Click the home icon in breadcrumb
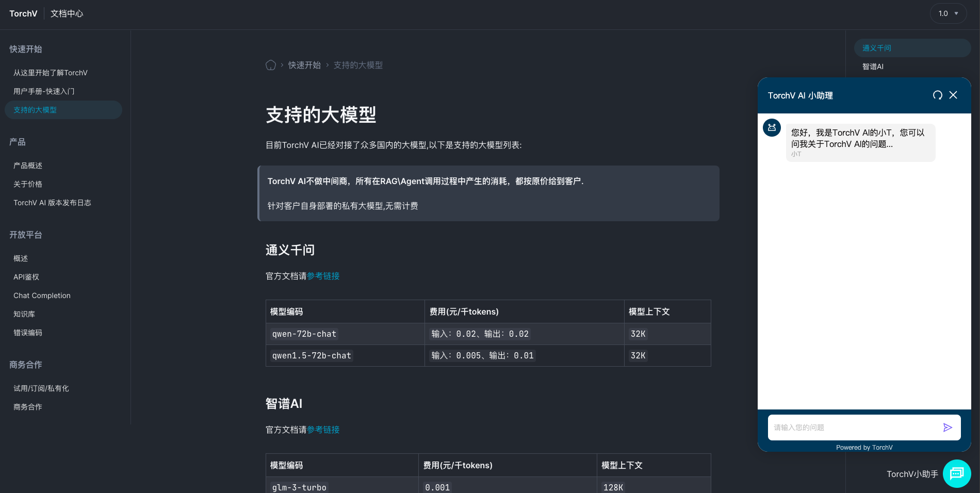Image resolution: width=980 pixels, height=493 pixels. [x=271, y=65]
